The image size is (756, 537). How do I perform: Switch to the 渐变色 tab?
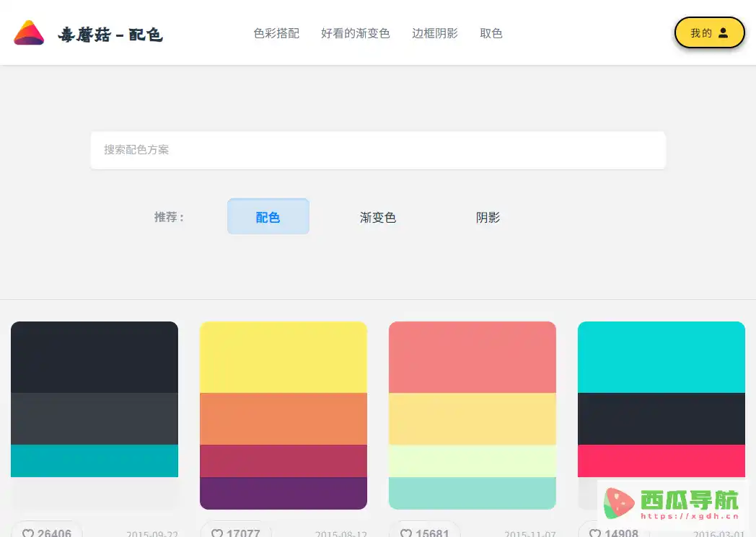[x=377, y=217]
